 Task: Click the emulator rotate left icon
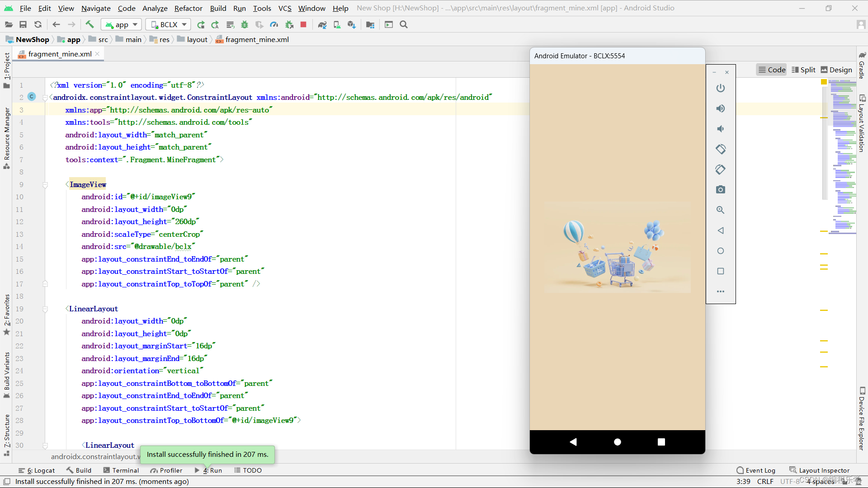pos(721,149)
